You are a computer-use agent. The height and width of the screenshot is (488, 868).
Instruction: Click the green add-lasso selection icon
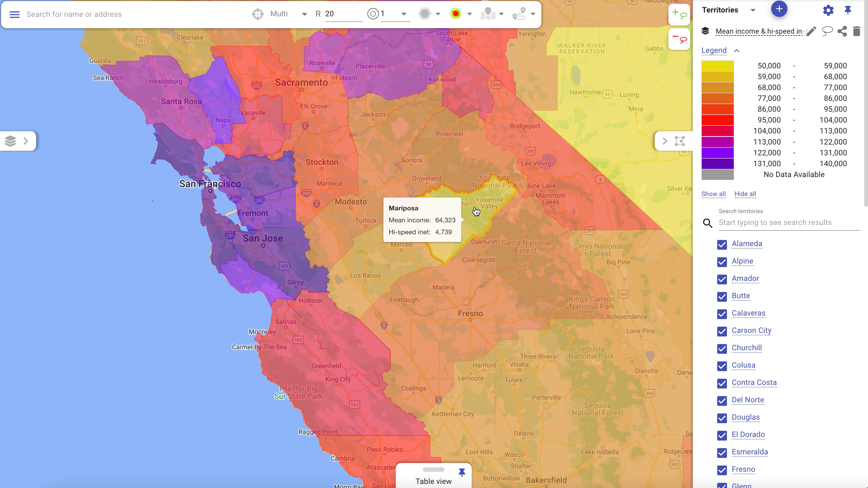[679, 14]
